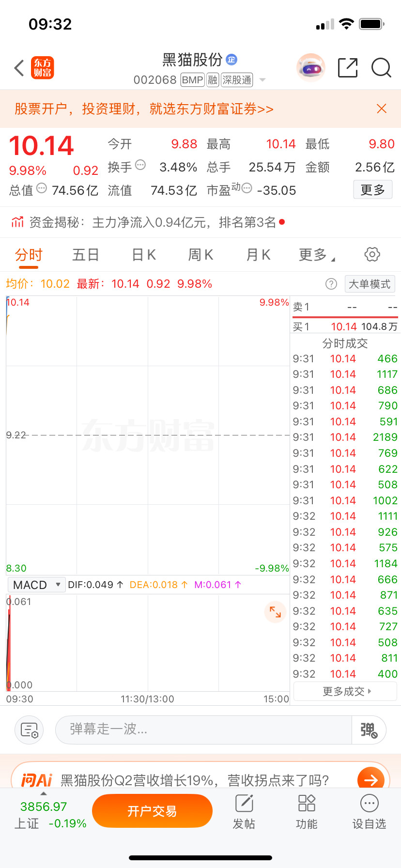Tap the 9:32 trade with volume 1111

(x=345, y=516)
